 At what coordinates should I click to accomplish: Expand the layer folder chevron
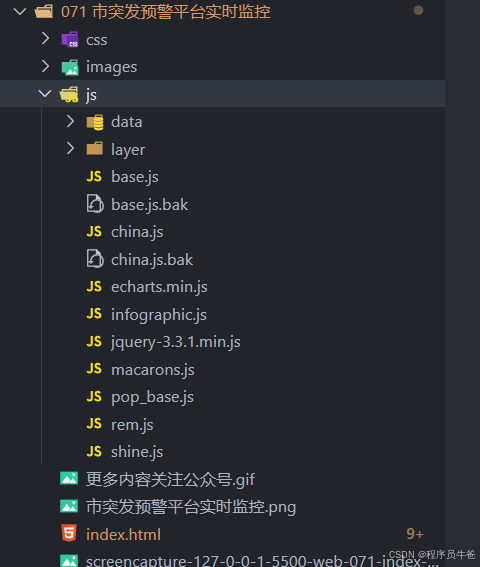coord(71,149)
